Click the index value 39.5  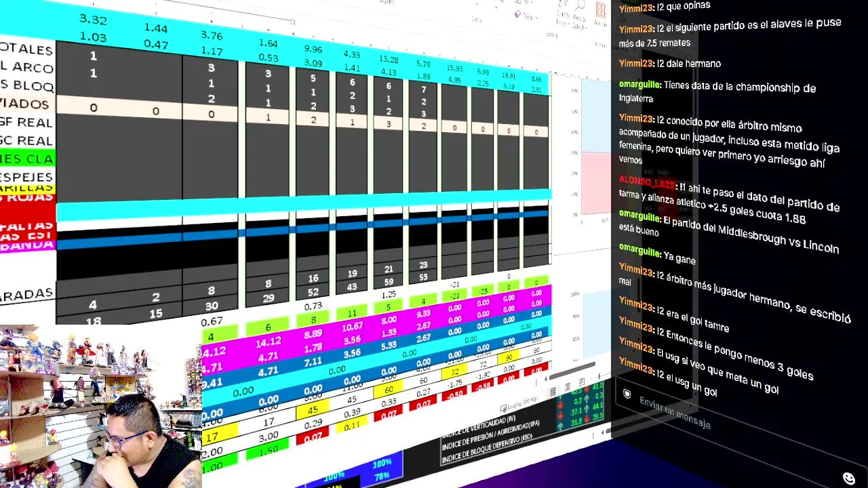[597, 416]
